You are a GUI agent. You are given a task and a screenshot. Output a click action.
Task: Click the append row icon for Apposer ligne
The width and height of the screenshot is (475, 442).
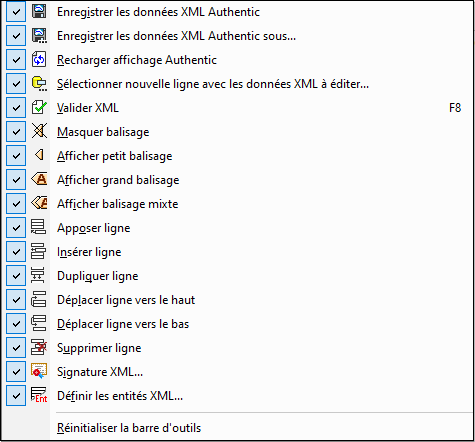(39, 228)
